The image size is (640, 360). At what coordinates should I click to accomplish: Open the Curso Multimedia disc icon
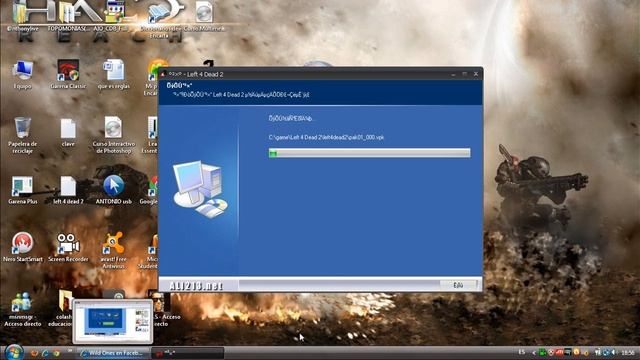(x=204, y=16)
